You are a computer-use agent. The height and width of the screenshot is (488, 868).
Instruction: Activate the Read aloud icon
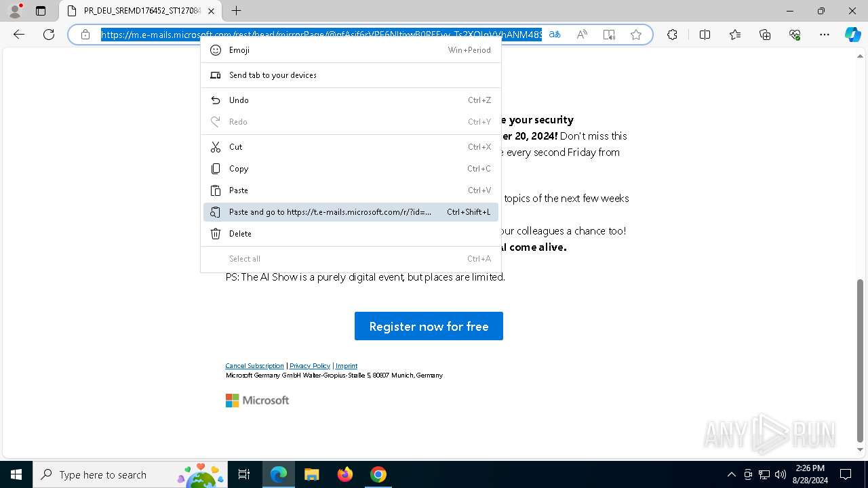[582, 35]
